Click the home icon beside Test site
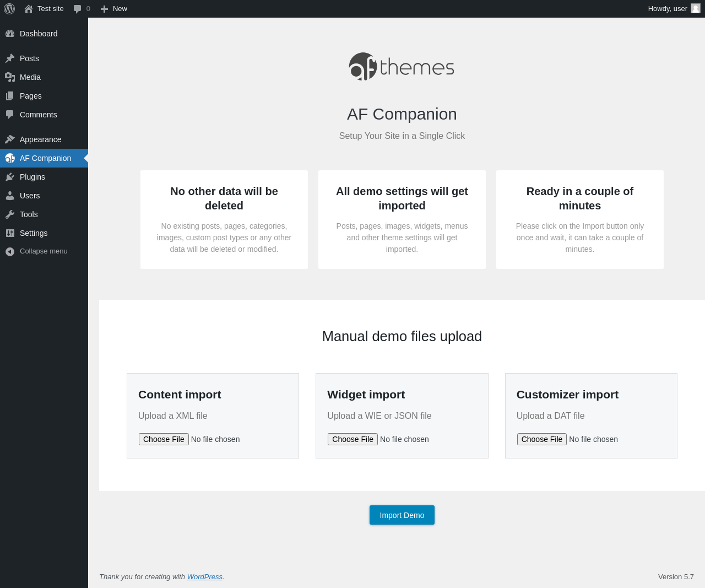 (29, 9)
